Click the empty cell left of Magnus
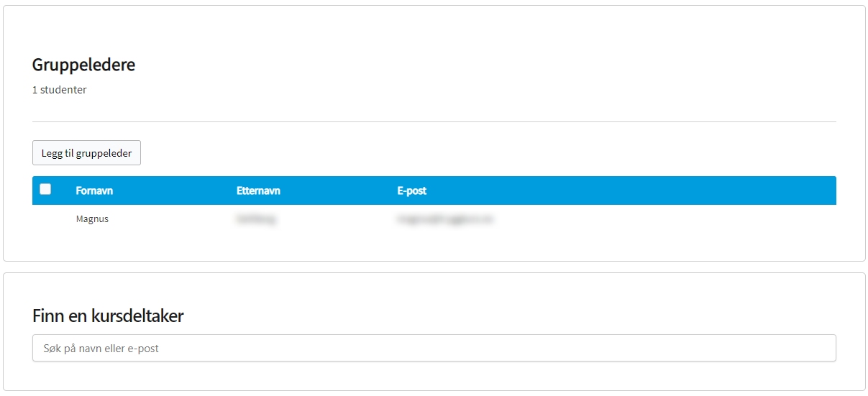868x396 pixels. [46, 219]
